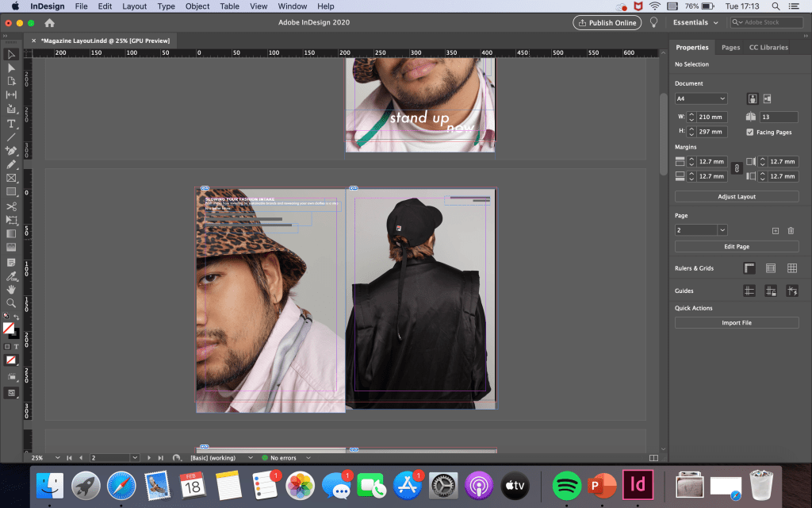Click the fill color swatch in toolbar

8,327
